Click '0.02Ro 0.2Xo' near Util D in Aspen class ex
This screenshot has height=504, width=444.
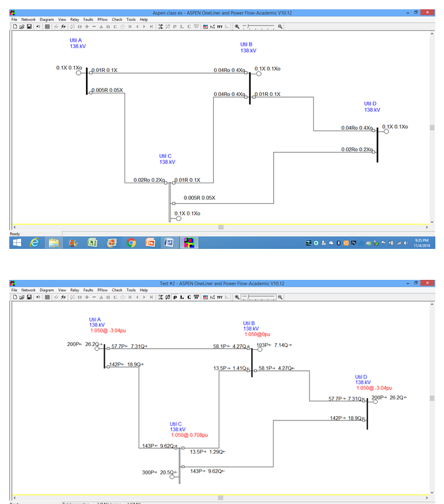[x=357, y=149]
